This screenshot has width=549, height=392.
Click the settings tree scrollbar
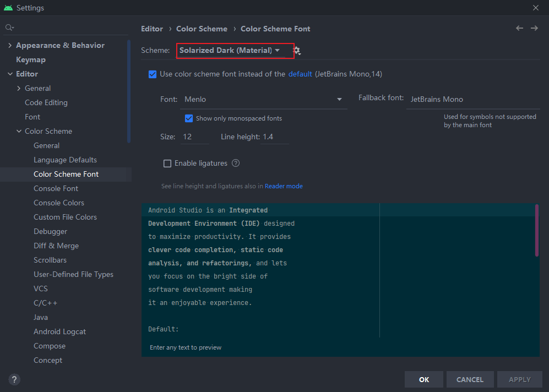129,91
